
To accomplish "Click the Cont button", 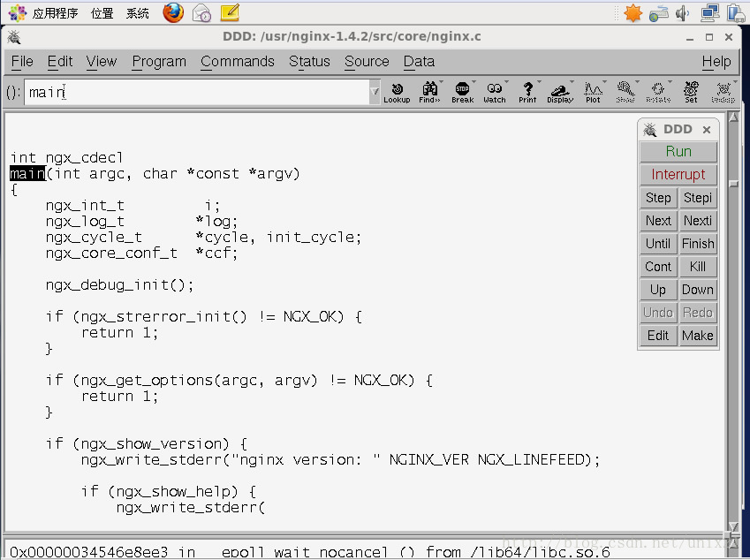I will [658, 267].
